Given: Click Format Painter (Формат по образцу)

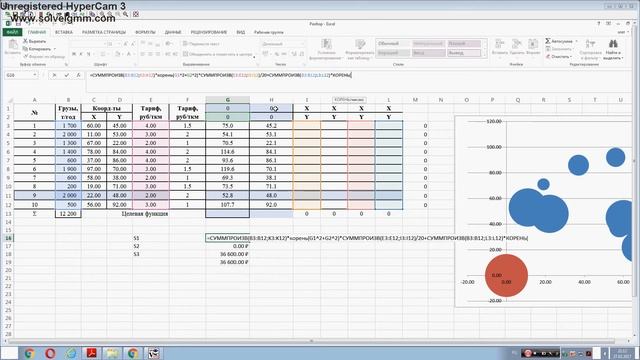Looking at the screenshot, I should 44,56.
